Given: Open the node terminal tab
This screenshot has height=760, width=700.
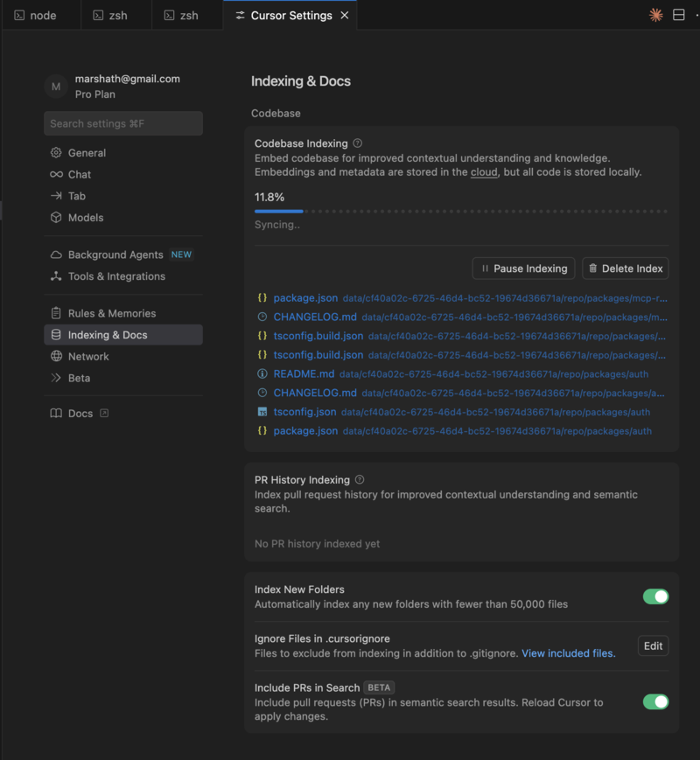Looking at the screenshot, I should click(41, 16).
